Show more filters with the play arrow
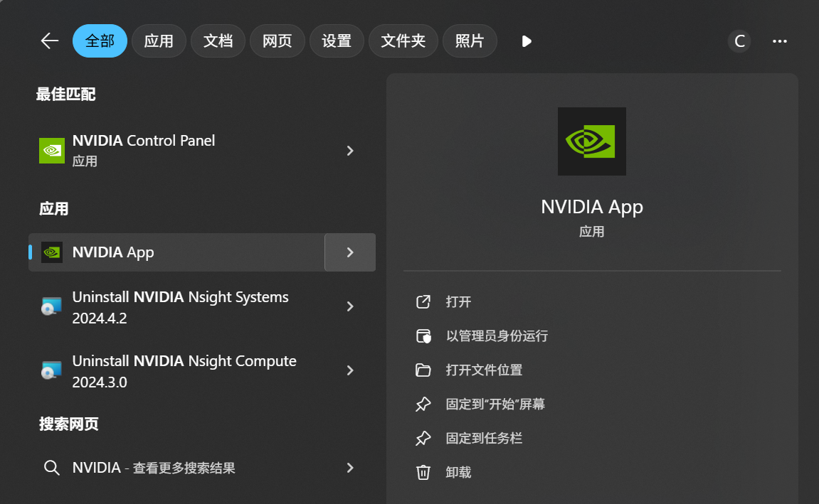 (527, 41)
